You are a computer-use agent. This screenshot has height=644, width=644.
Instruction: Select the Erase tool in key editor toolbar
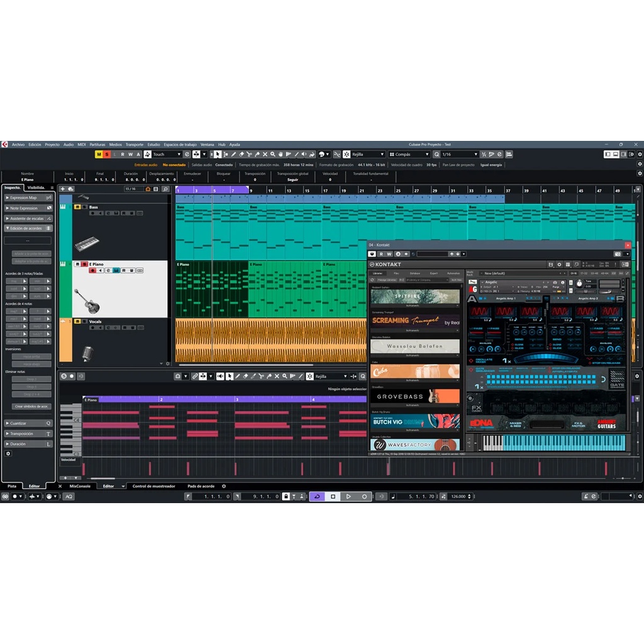(246, 376)
